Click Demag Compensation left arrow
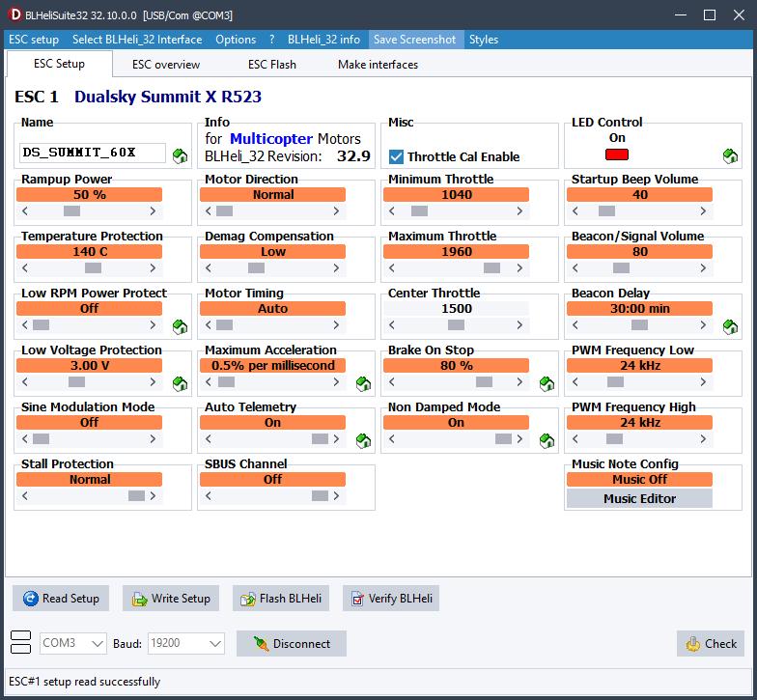 pyautogui.click(x=209, y=268)
